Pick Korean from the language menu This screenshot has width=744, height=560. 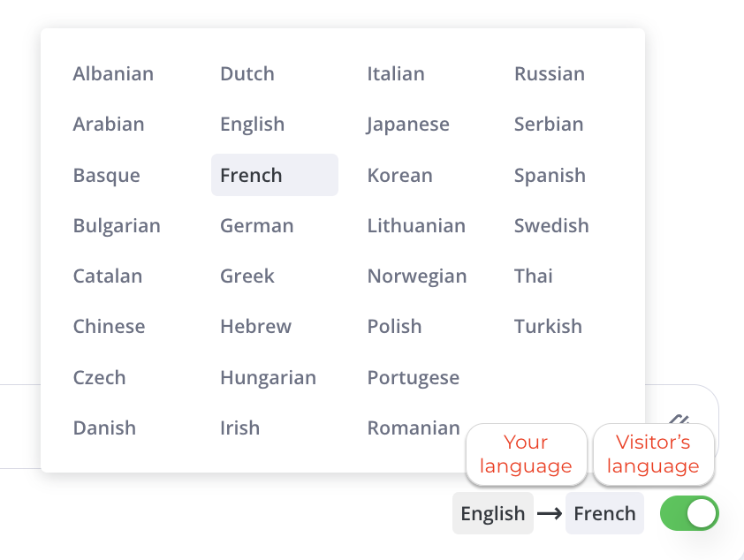399,175
